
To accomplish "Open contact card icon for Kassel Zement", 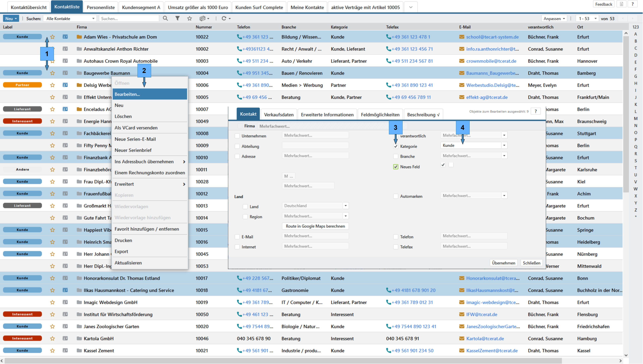I will 65,350.
